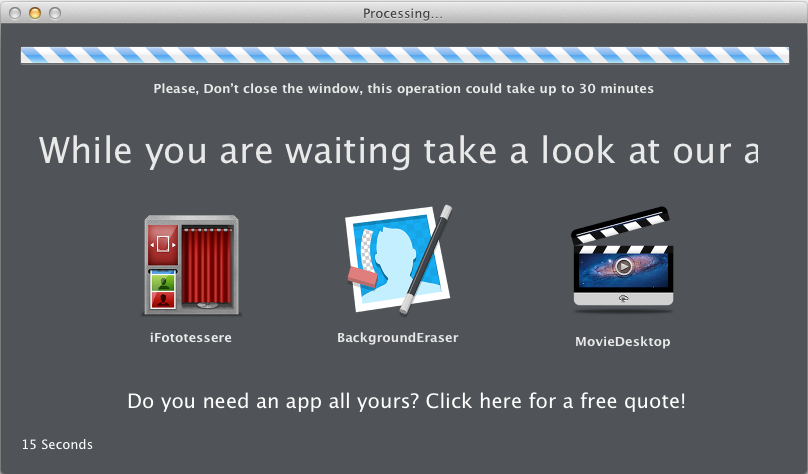Viewport: 808px width, 474px height.
Task: Click the 'Don't close the window' notice
Action: [x=403, y=89]
